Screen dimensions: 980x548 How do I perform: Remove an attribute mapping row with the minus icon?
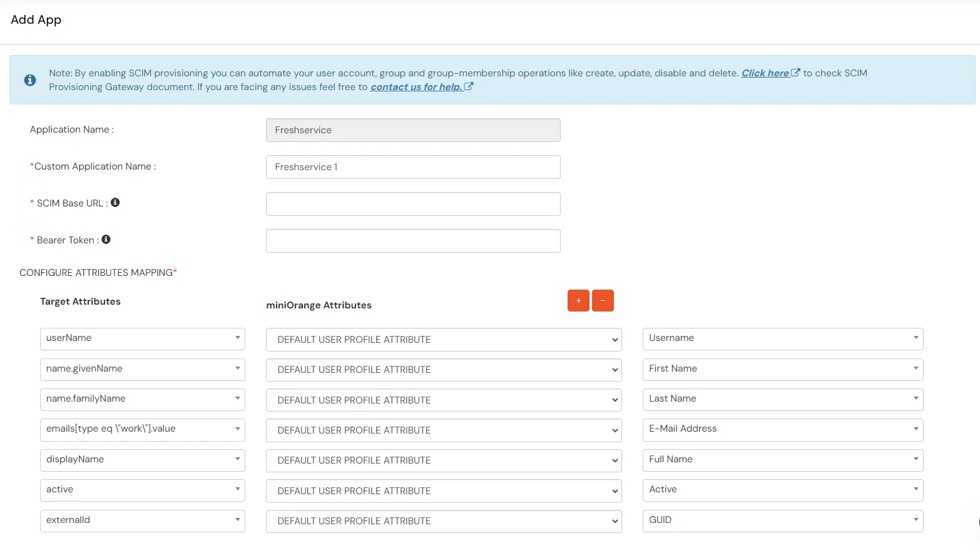click(x=603, y=300)
